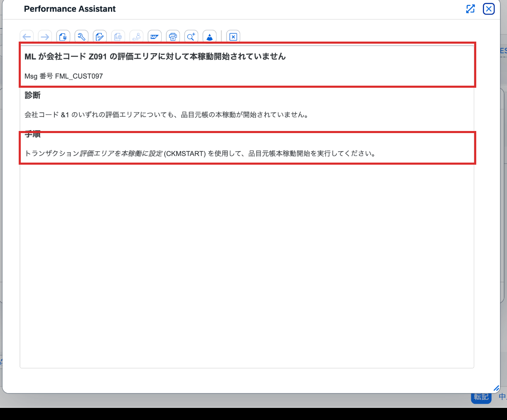Image resolution: width=507 pixels, height=420 pixels.
Task: Click the blue cone icon in toolbar
Action: [209, 37]
